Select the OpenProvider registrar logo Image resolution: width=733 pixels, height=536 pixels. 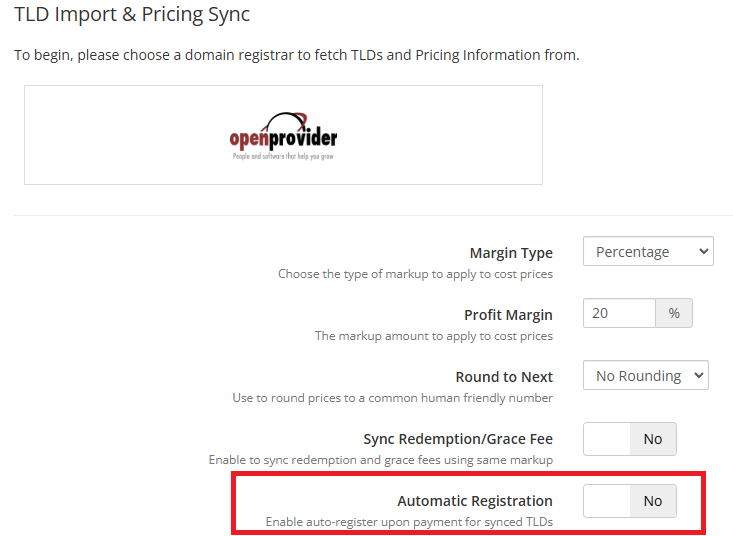pos(283,136)
